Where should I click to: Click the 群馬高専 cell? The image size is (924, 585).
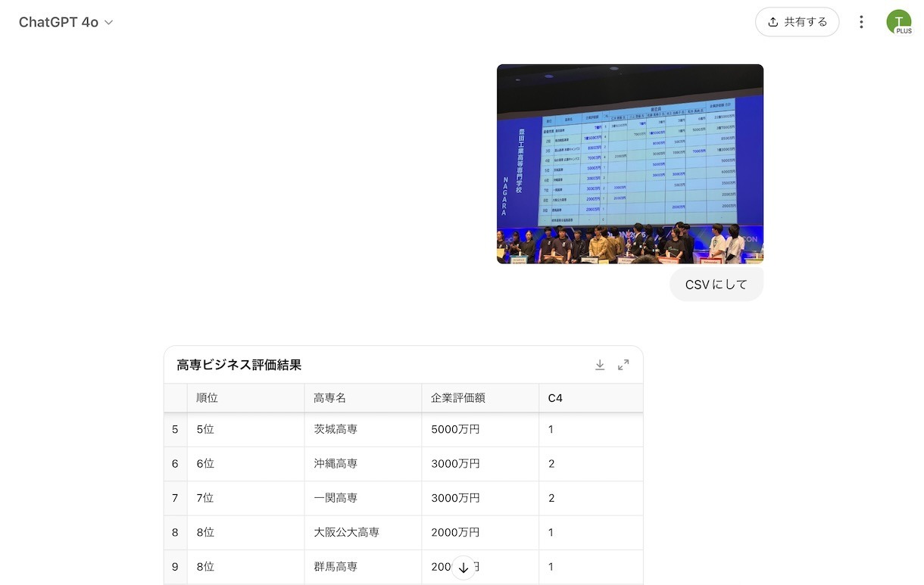(x=363, y=566)
